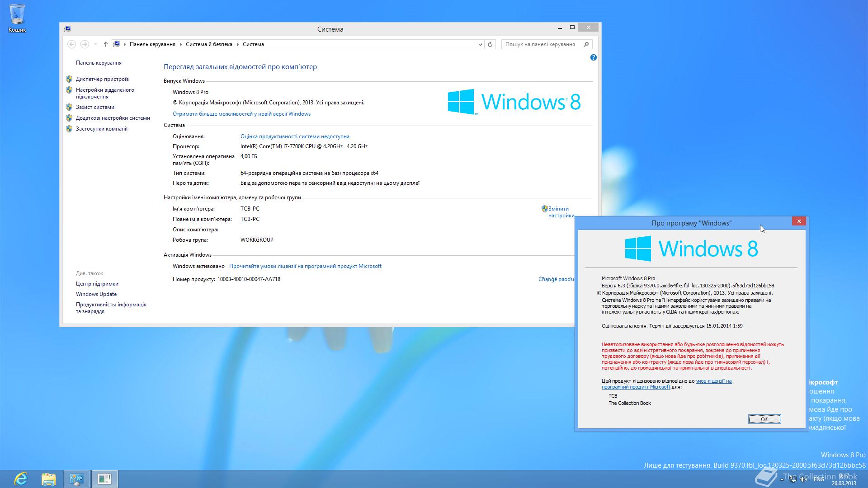Open File Explorer from the taskbar
This screenshot has height=488, width=868.
coord(49,479)
